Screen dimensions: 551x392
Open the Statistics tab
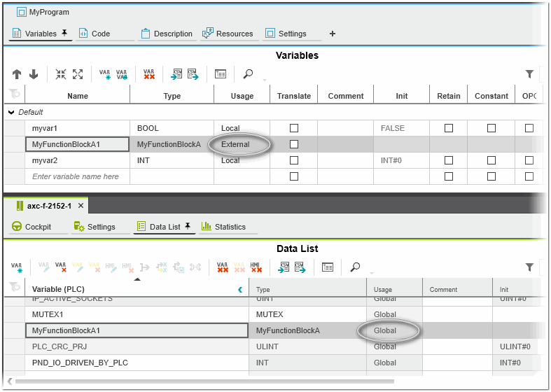coord(223,227)
